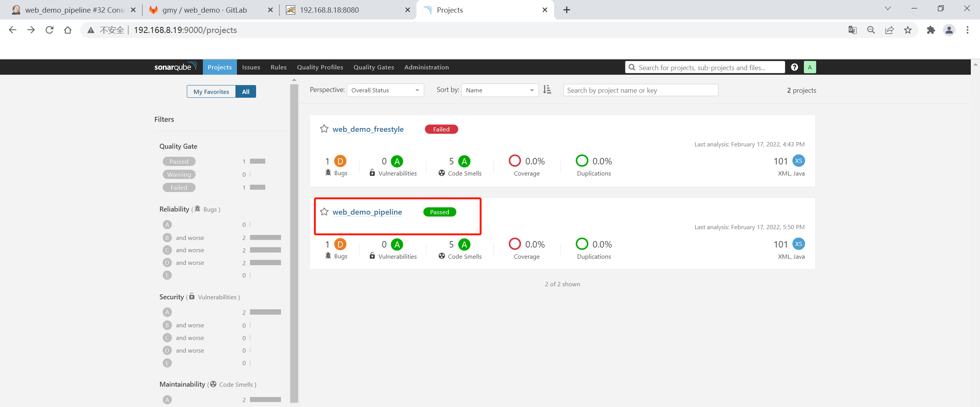Switch to My Favorites projects
This screenshot has height=407, width=980.
211,91
